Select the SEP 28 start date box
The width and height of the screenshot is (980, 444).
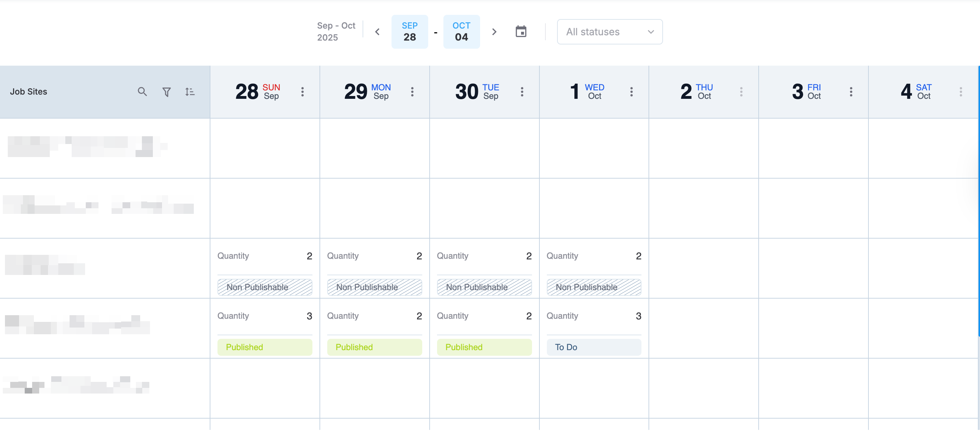click(410, 31)
